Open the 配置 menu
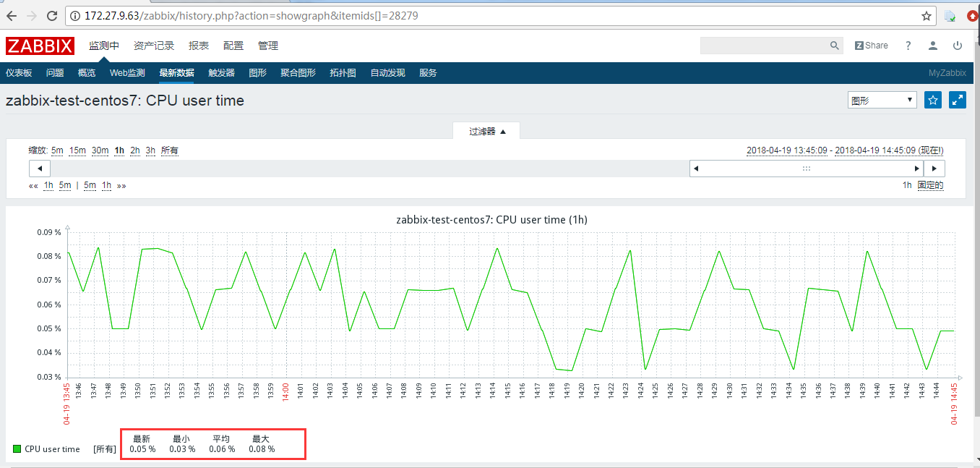Image resolution: width=980 pixels, height=468 pixels. [233, 46]
